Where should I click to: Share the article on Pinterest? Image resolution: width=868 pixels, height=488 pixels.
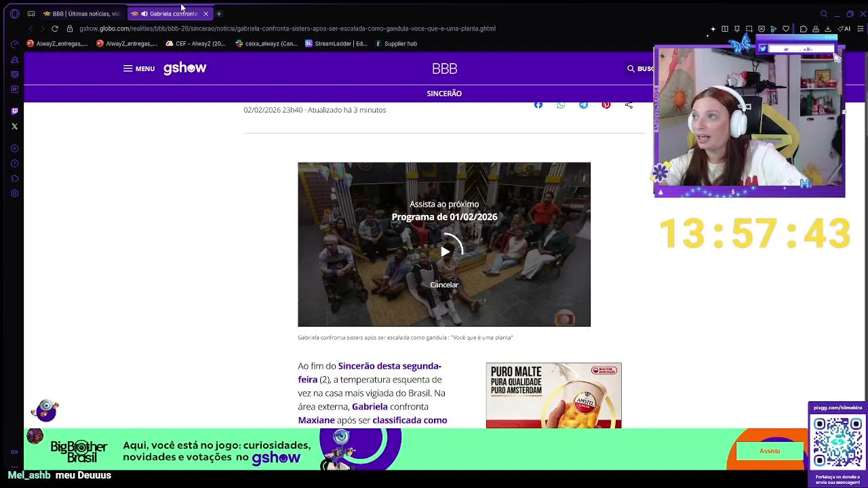click(606, 104)
